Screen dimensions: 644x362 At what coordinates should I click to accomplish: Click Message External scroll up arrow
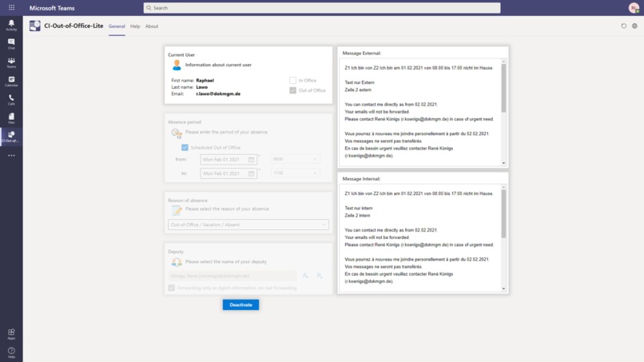(503, 62)
